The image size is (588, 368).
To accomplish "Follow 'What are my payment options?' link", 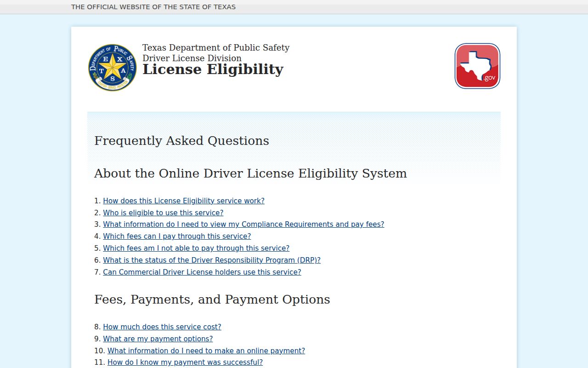I will coord(158,339).
